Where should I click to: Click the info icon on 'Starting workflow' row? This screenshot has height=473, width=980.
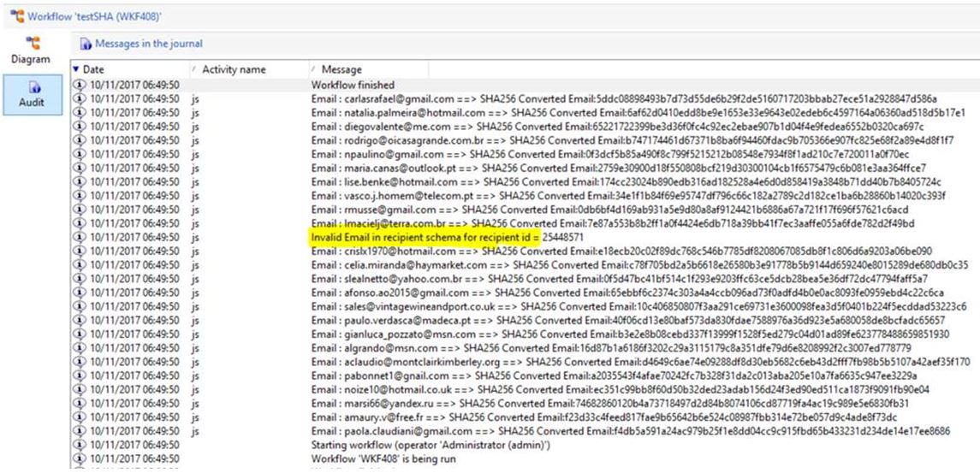(x=80, y=445)
